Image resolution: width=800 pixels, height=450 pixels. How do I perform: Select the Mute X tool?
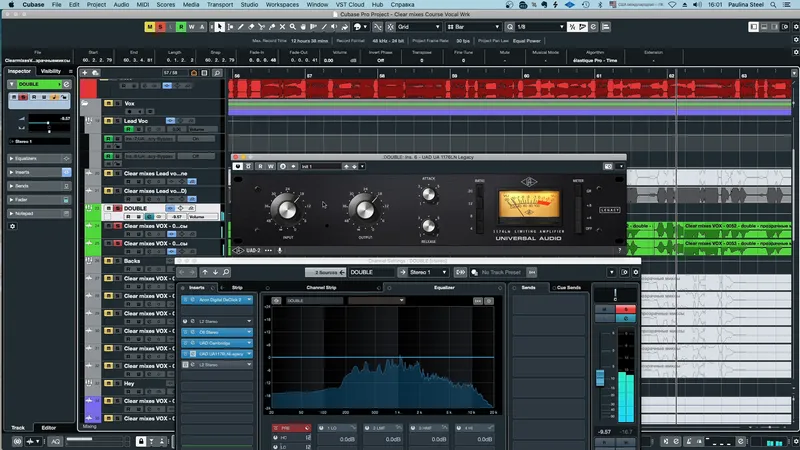282,27
